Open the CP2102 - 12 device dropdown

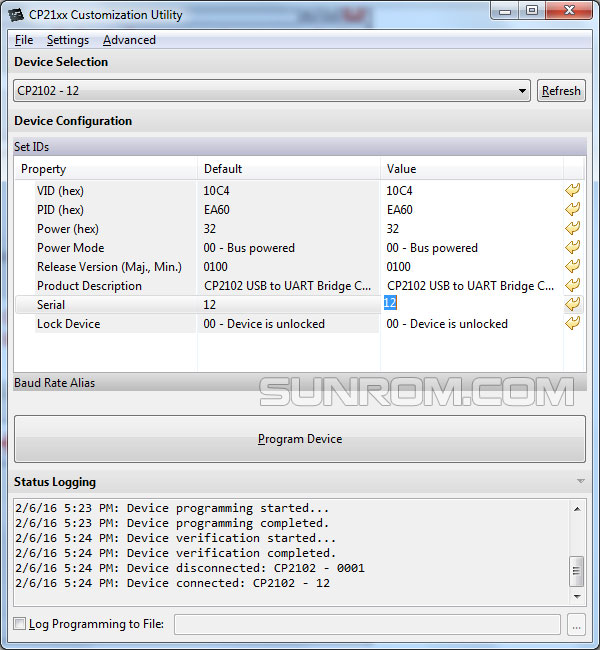(272, 91)
